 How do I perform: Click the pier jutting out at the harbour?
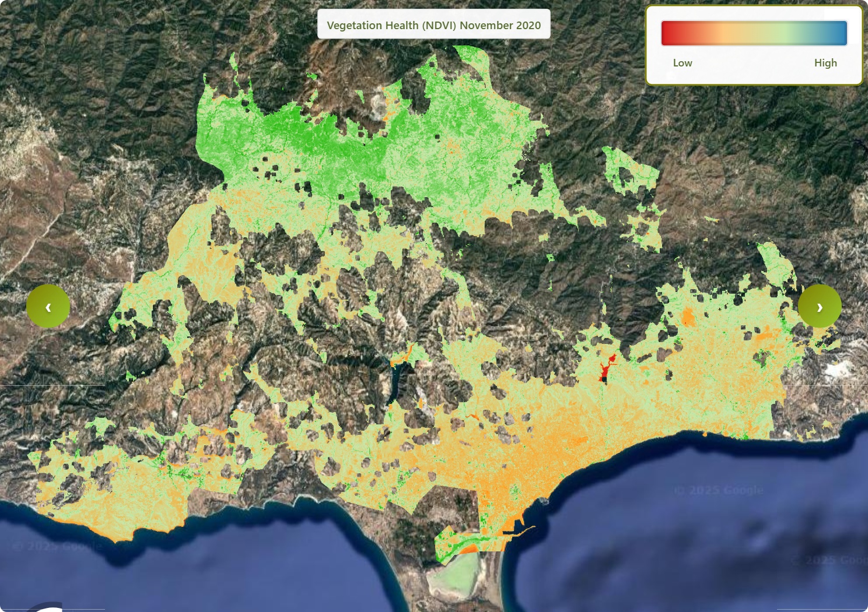click(523, 530)
